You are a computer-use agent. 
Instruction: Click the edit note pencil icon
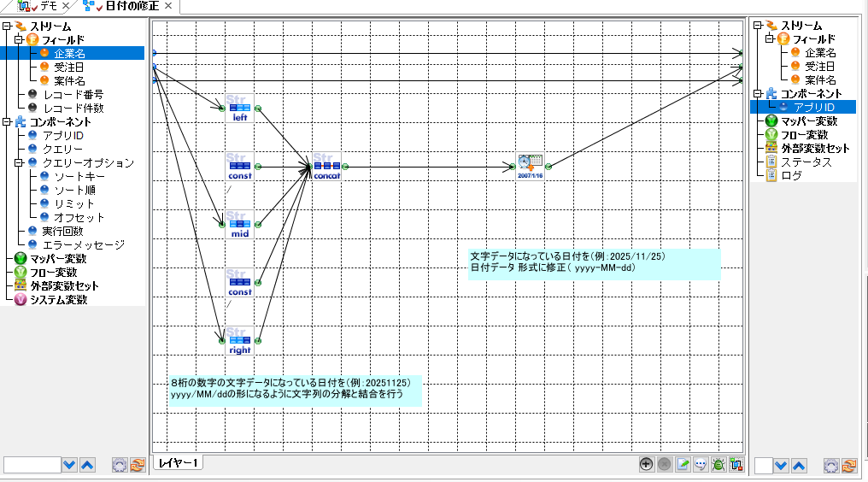point(683,464)
